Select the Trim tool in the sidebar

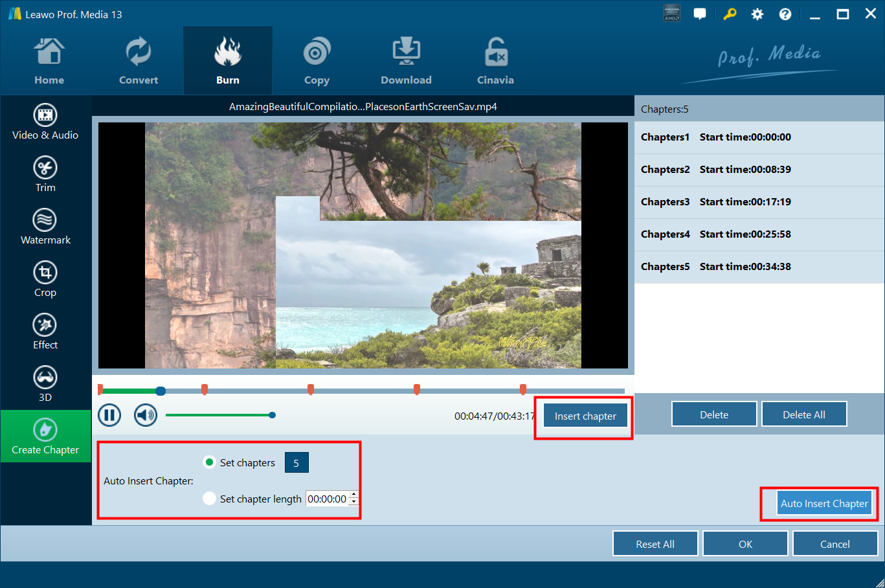pos(45,174)
